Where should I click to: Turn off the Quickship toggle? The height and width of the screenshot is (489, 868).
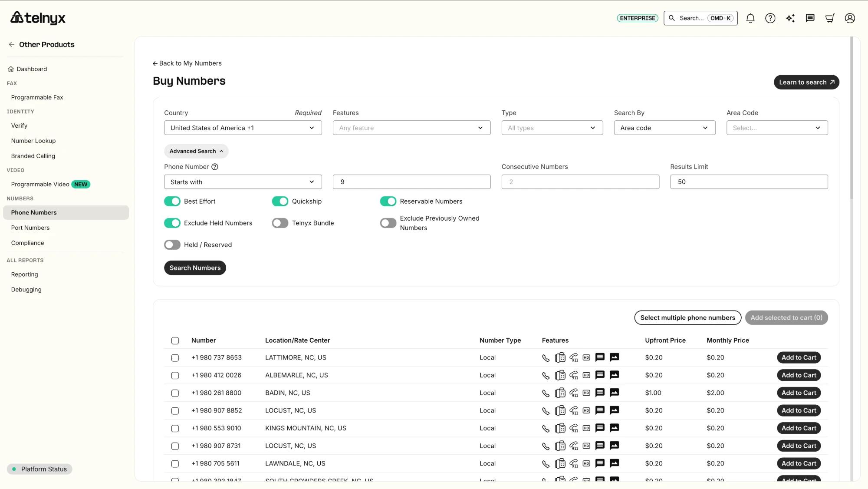280,202
